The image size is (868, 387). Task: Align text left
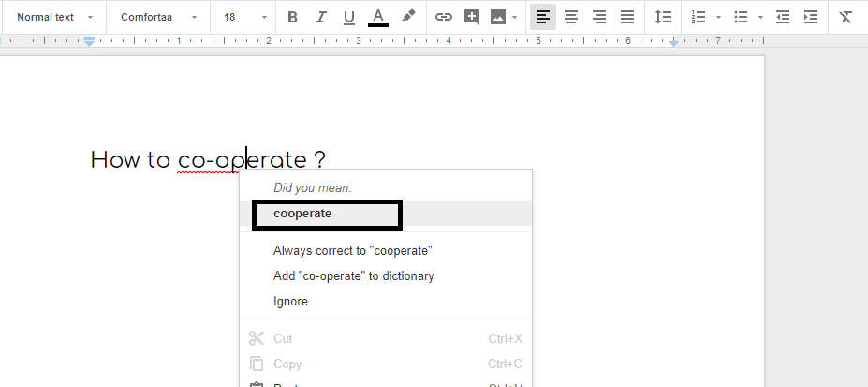[x=543, y=17]
